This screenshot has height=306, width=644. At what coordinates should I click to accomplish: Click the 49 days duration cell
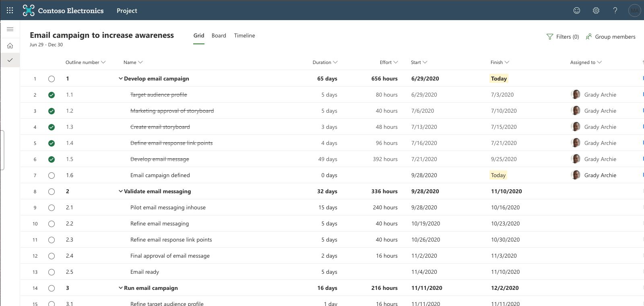coord(328,159)
